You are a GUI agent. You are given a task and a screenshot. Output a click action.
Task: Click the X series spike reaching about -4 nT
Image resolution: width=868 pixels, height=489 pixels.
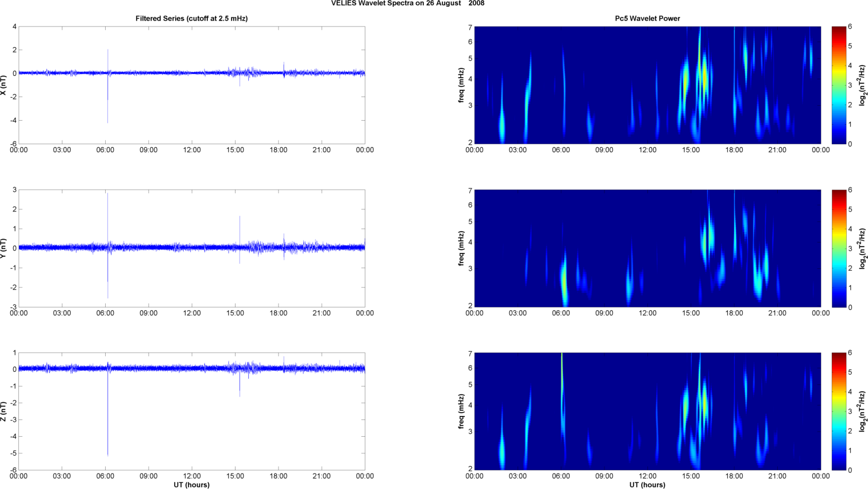pyautogui.click(x=107, y=99)
